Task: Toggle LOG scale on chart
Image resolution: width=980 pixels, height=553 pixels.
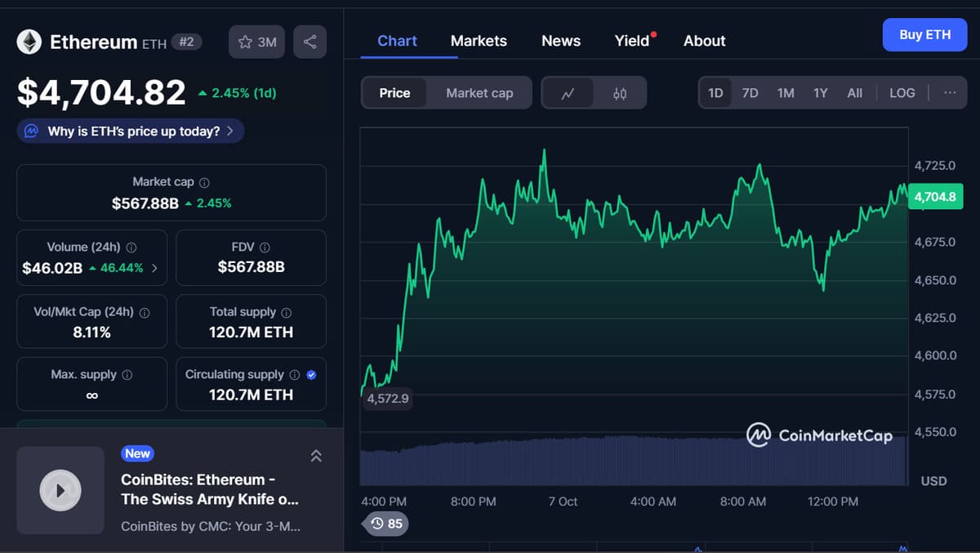Action: click(x=902, y=93)
